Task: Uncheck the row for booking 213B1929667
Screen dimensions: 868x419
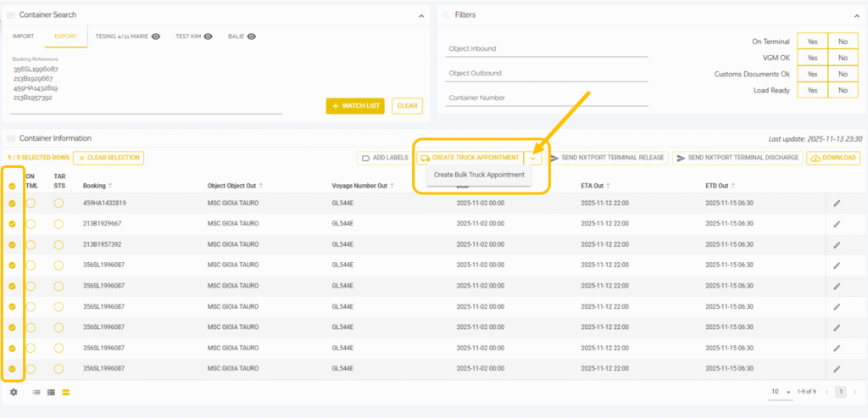Action: coord(12,224)
